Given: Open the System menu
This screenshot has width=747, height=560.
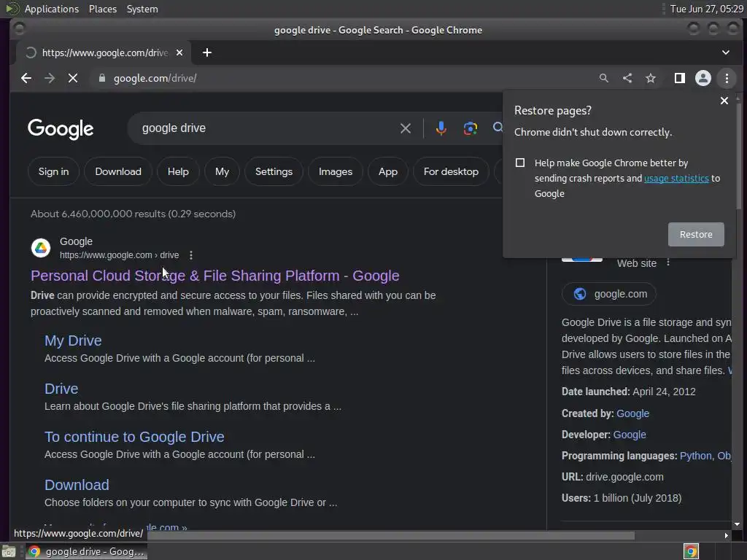Looking at the screenshot, I should pos(142,9).
